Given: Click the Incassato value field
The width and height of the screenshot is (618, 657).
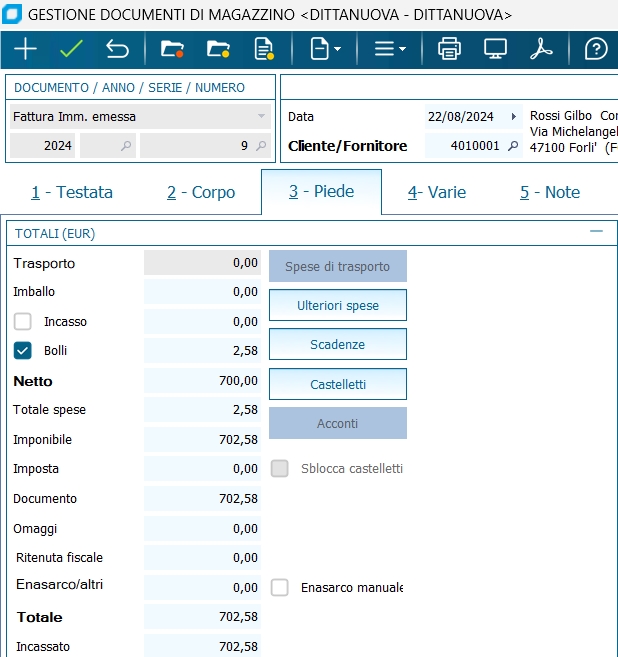Looking at the screenshot, I should [202, 646].
